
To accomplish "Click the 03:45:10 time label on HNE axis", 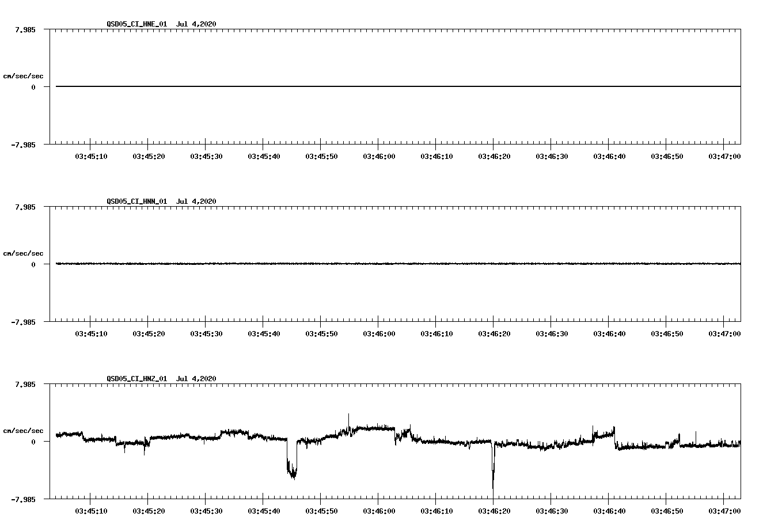I will point(91,156).
